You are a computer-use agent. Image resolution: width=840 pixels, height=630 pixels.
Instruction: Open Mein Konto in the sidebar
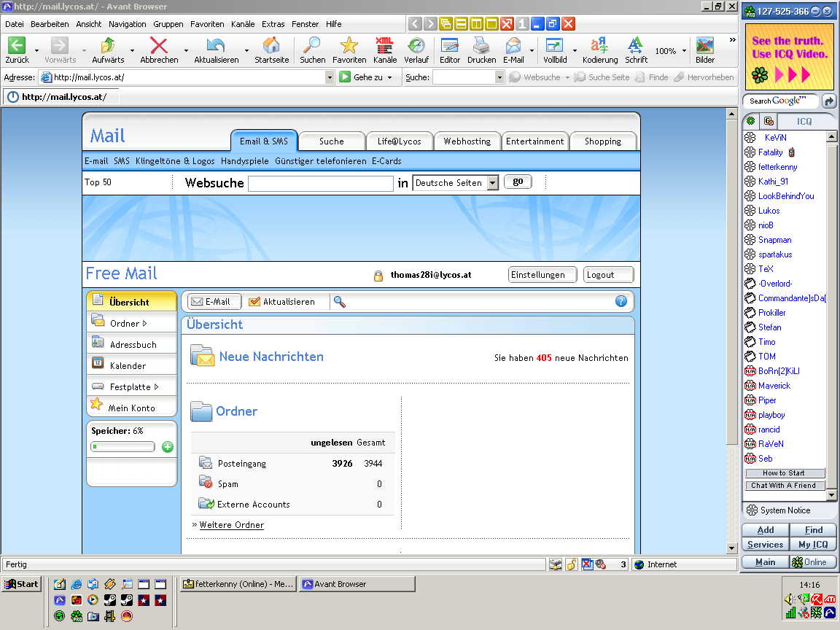tap(132, 408)
